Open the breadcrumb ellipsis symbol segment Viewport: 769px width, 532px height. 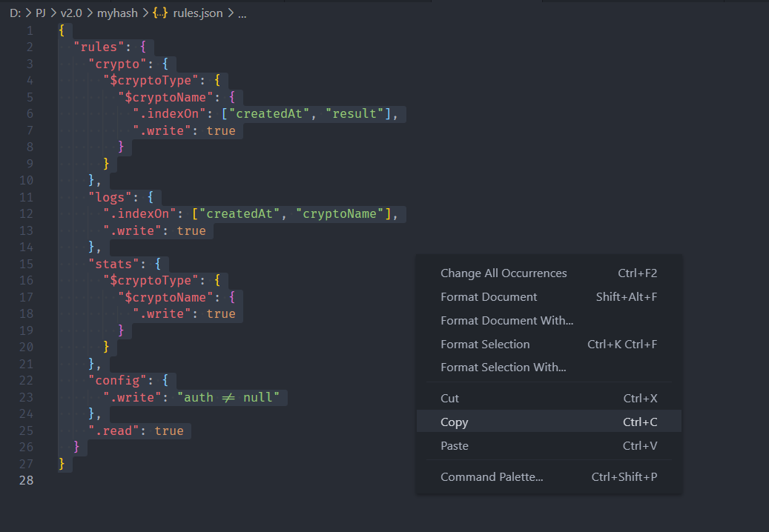[x=242, y=13]
